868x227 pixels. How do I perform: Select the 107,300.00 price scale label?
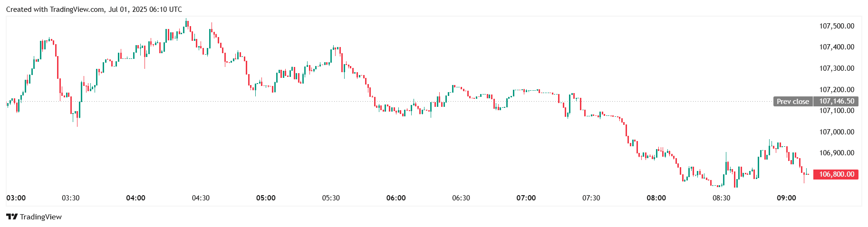coord(837,68)
